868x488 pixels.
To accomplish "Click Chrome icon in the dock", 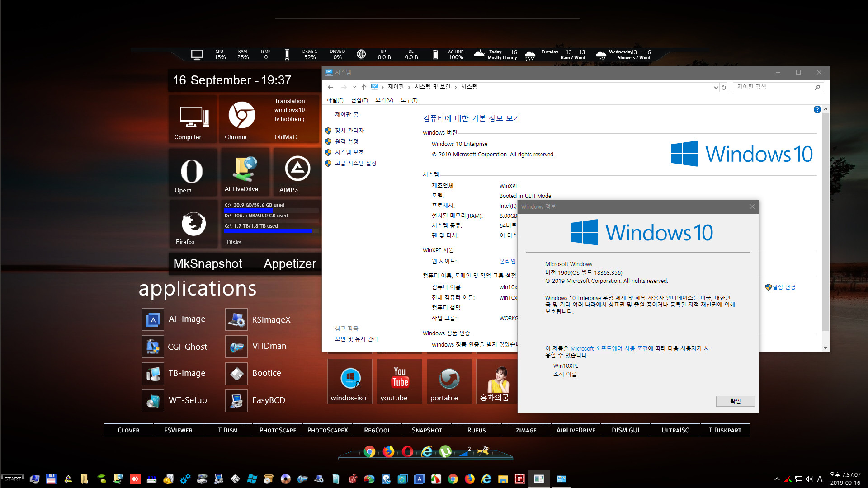I will pyautogui.click(x=369, y=452).
